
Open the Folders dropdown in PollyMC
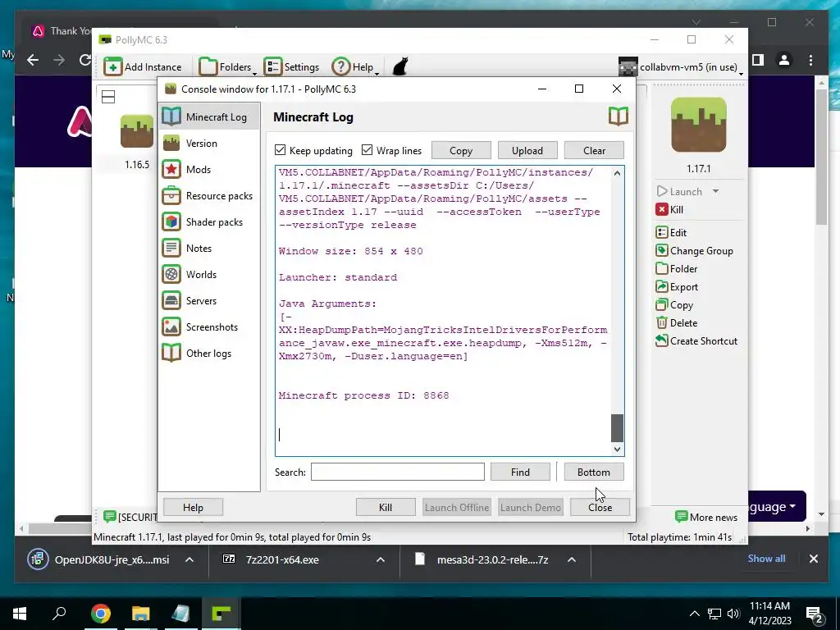pyautogui.click(x=227, y=67)
